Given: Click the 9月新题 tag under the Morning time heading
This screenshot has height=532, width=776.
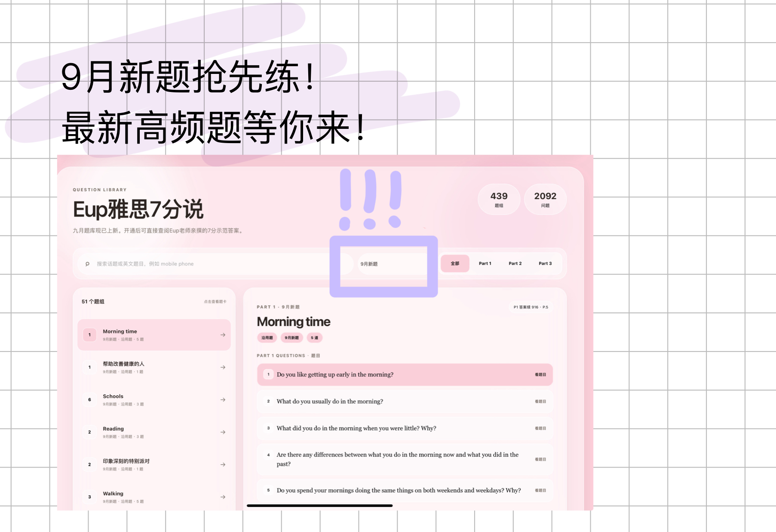Looking at the screenshot, I should coord(291,338).
